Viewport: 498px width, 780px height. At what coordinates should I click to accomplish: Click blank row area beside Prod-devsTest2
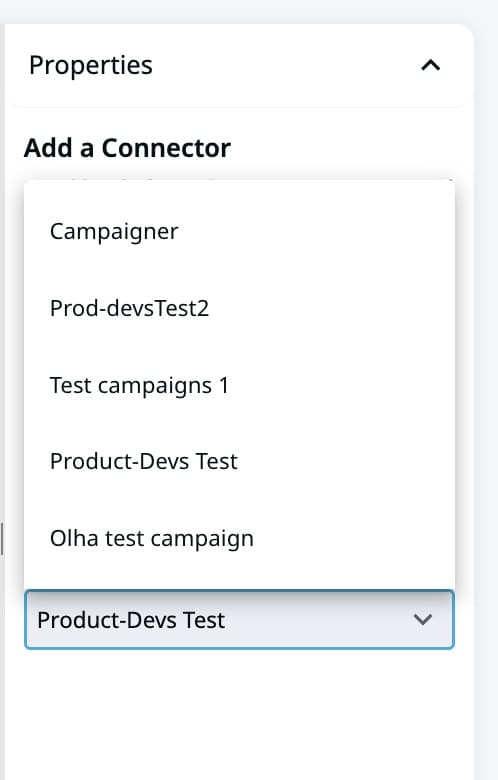click(331, 308)
